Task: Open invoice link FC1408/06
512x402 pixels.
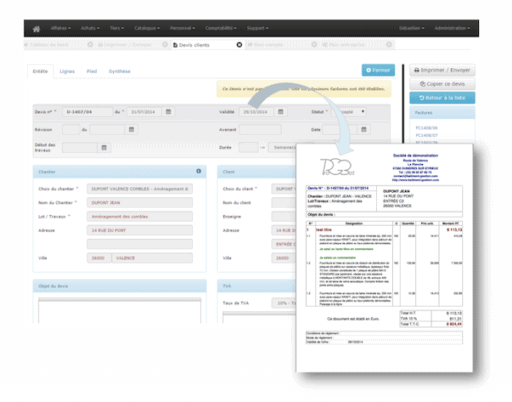Action: 426,128
